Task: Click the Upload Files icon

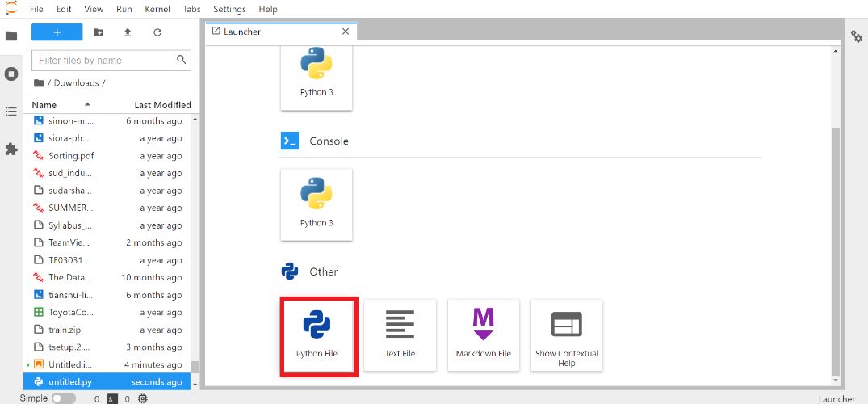Action: pos(128,32)
